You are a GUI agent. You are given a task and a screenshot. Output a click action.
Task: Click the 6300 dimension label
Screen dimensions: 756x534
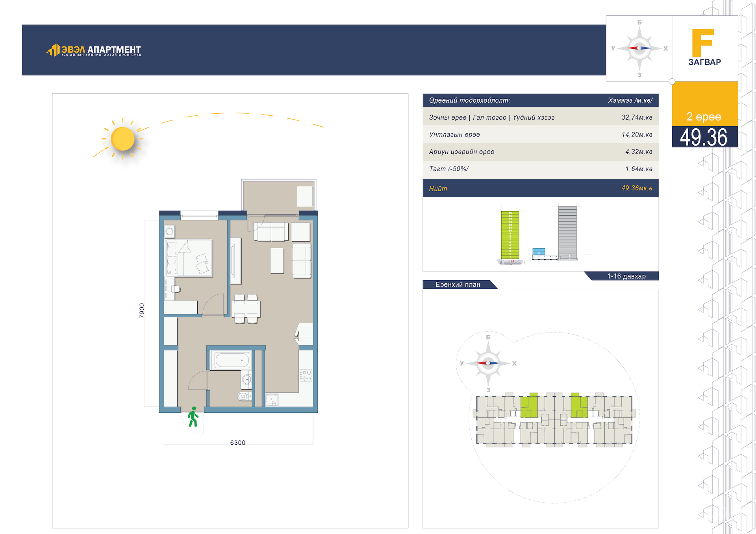238,443
